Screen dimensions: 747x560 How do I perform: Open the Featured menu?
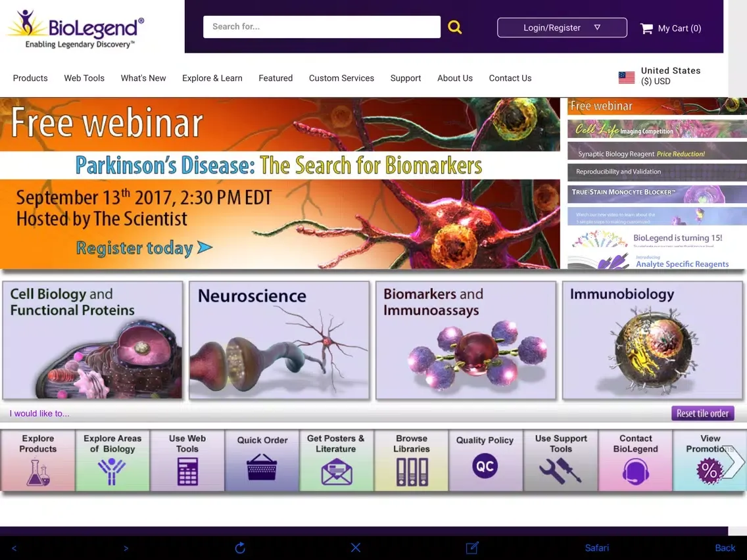[x=276, y=78]
